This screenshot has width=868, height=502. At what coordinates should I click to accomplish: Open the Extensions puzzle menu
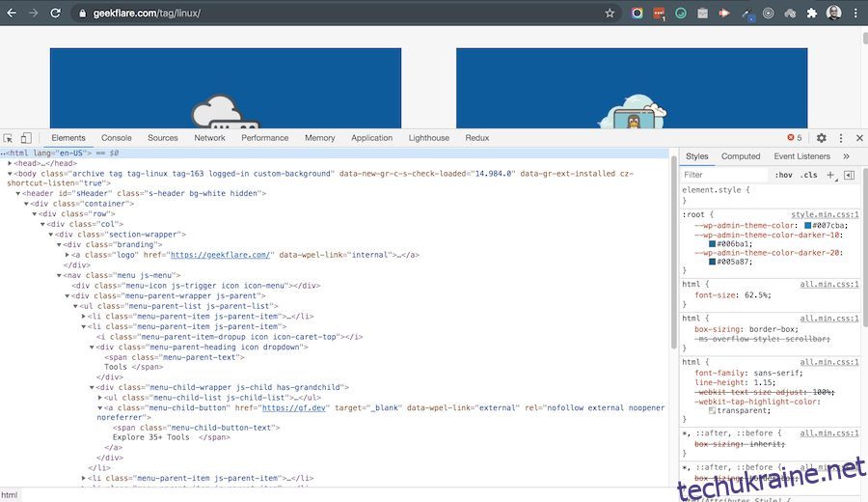pyautogui.click(x=811, y=13)
